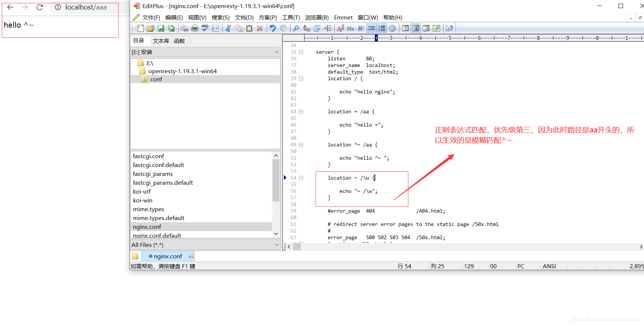Collapse the location / block on line 39

point(301,79)
